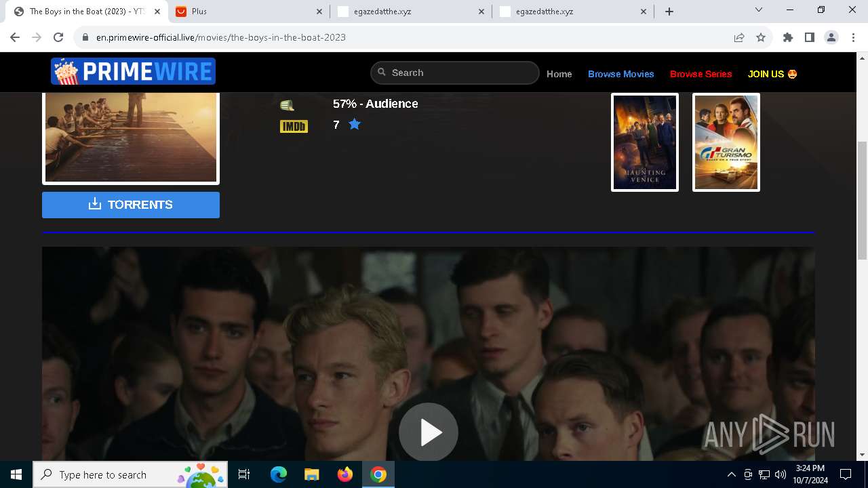Viewport: 868px width, 488px height.
Task: Open the network tray icon
Action: pyautogui.click(x=764, y=474)
